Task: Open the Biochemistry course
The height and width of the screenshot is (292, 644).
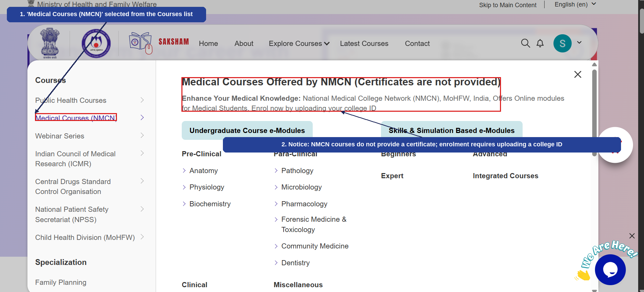Action: 210,204
